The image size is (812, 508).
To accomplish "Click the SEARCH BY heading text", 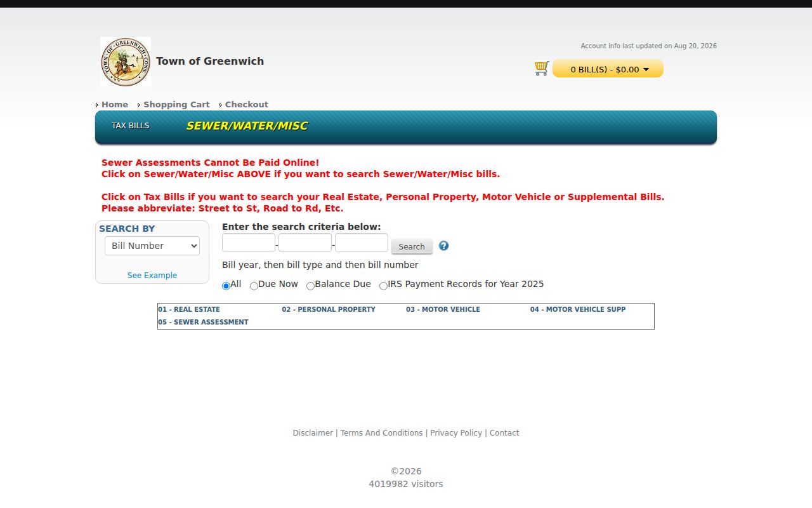I will [127, 229].
